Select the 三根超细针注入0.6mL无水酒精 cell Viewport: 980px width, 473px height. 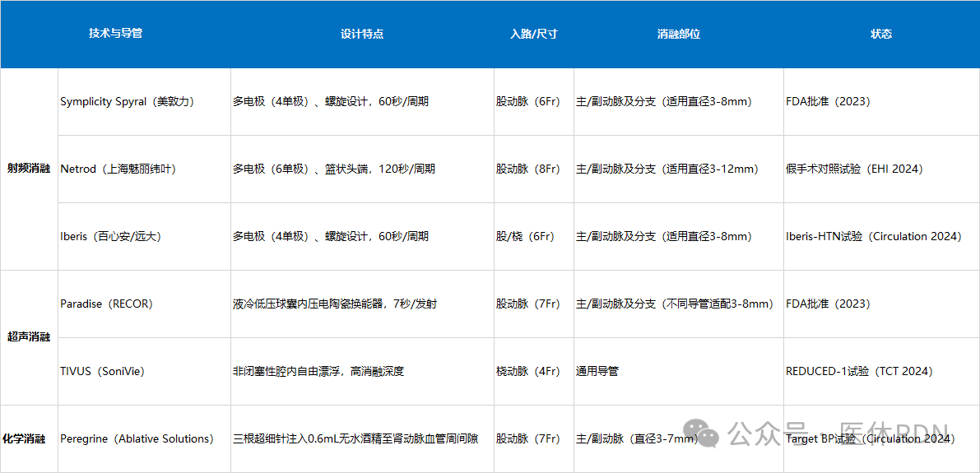tap(363, 439)
